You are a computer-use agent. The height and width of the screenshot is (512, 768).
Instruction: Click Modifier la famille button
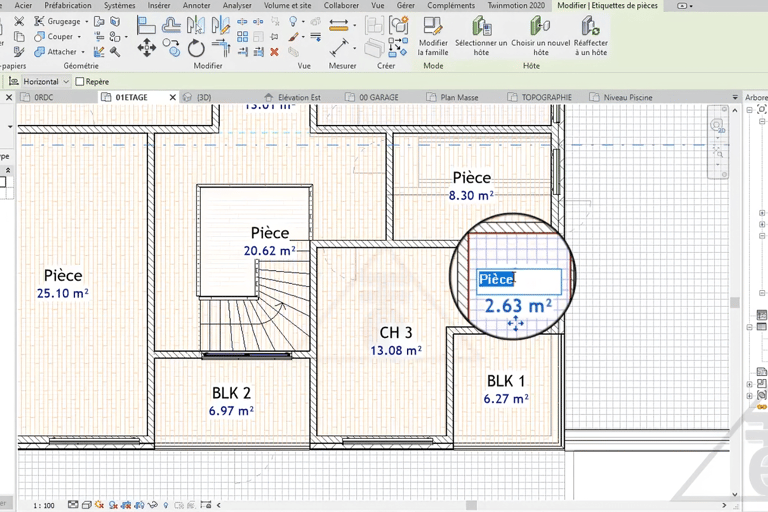[433, 36]
